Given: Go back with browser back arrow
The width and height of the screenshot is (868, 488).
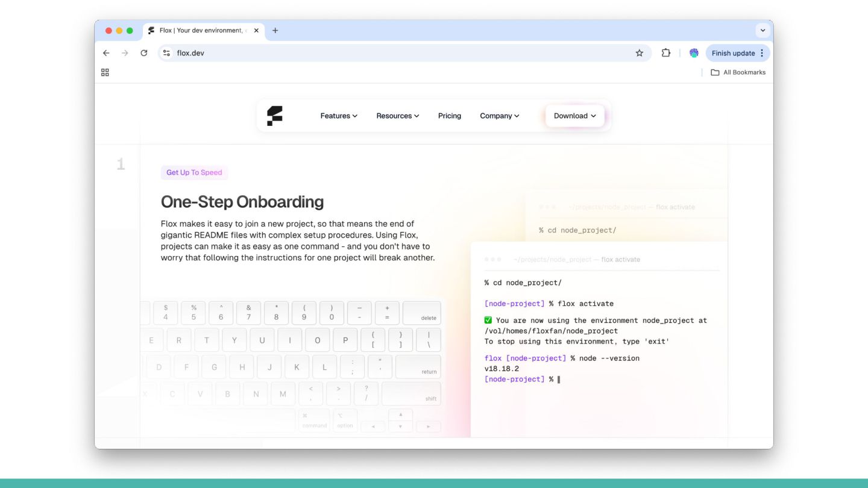Looking at the screenshot, I should coord(106,53).
